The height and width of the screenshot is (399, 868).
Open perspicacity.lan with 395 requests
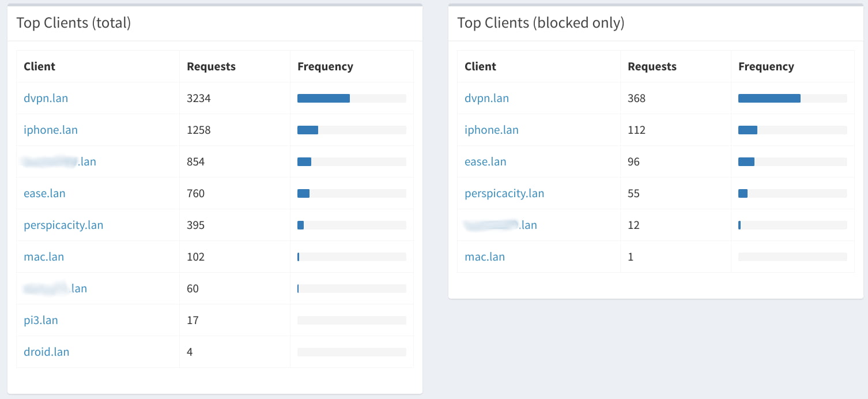point(63,225)
